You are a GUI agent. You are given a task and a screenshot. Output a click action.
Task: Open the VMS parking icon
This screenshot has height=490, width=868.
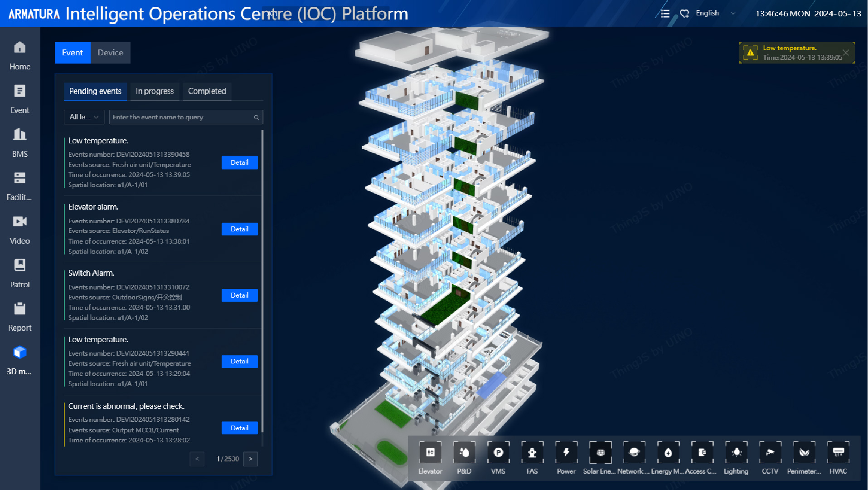tap(498, 453)
